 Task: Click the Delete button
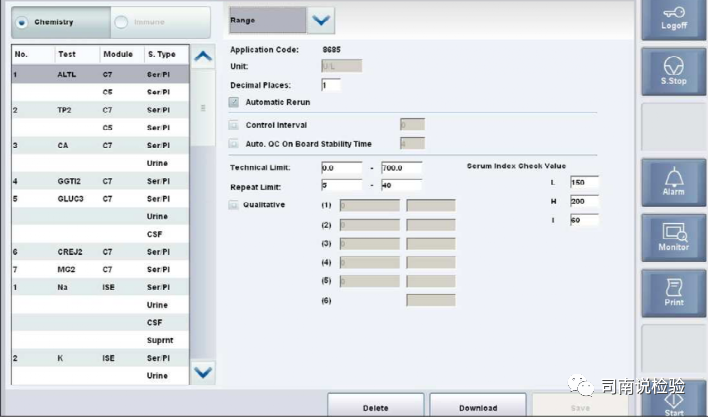click(x=376, y=405)
